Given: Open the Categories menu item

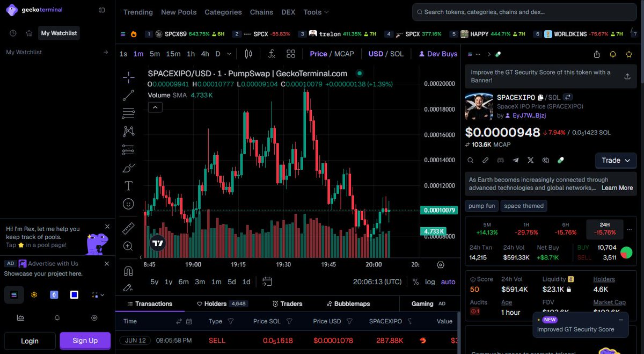Looking at the screenshot, I should [x=223, y=12].
